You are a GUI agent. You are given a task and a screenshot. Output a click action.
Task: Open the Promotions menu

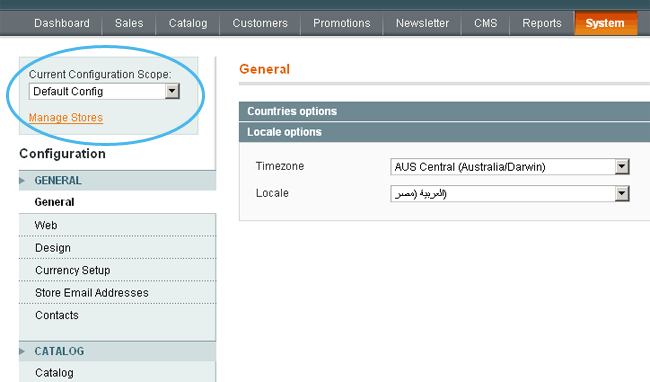click(x=342, y=23)
